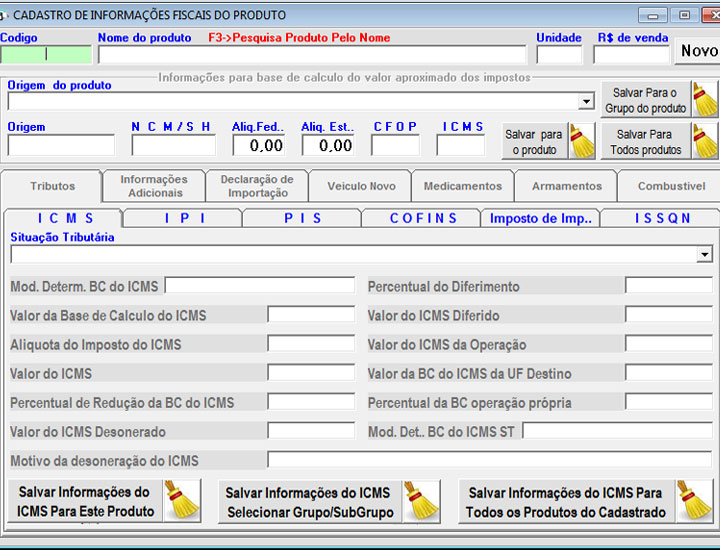Click the Valor do ICMS field
This screenshot has width=720, height=550.
(x=311, y=372)
